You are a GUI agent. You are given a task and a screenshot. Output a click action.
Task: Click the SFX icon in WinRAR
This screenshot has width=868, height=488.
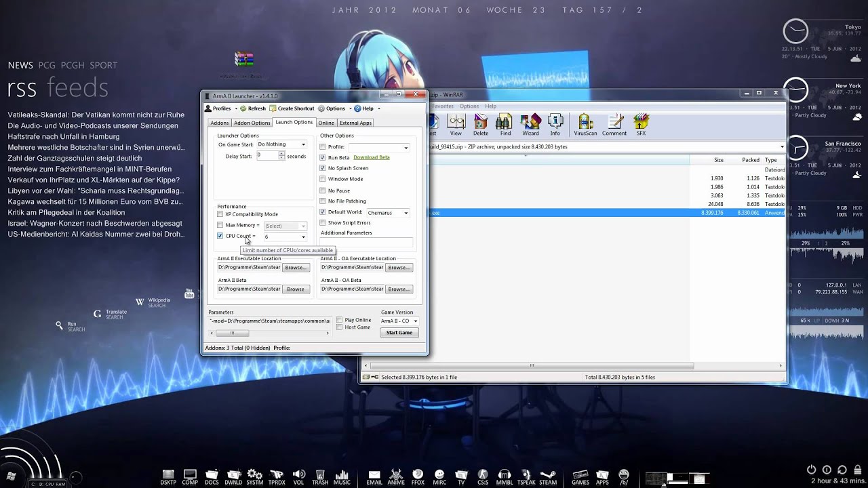point(641,124)
